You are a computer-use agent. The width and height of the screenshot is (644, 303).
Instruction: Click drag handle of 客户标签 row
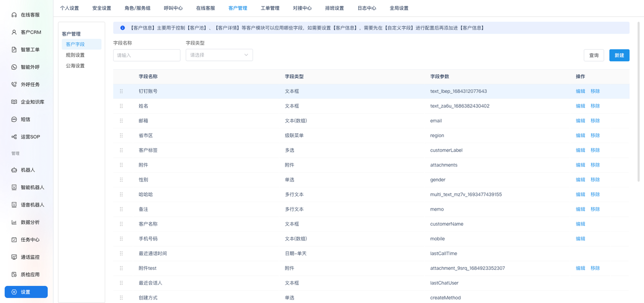click(121, 150)
